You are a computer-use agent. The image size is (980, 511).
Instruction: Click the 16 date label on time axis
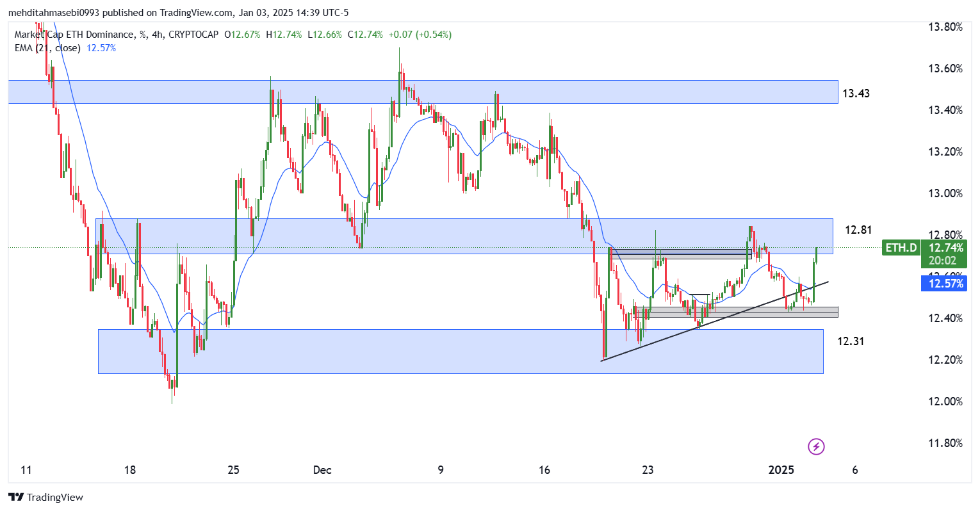click(x=544, y=470)
